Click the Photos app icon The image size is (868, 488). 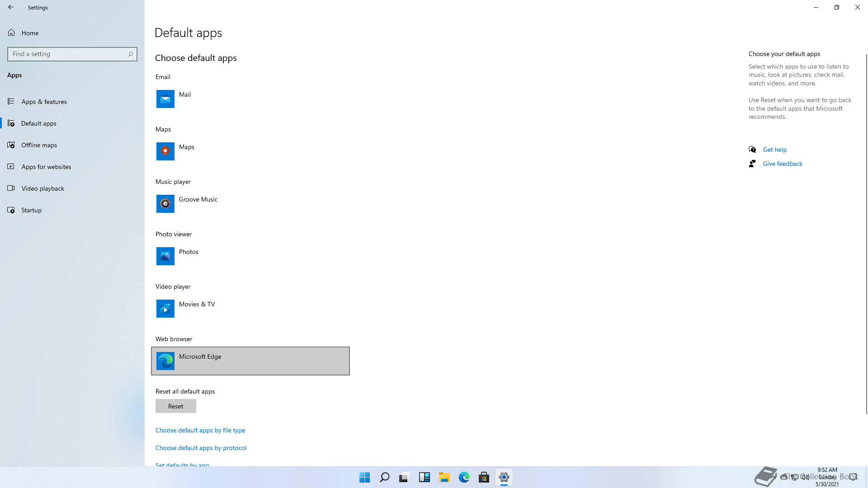[165, 256]
